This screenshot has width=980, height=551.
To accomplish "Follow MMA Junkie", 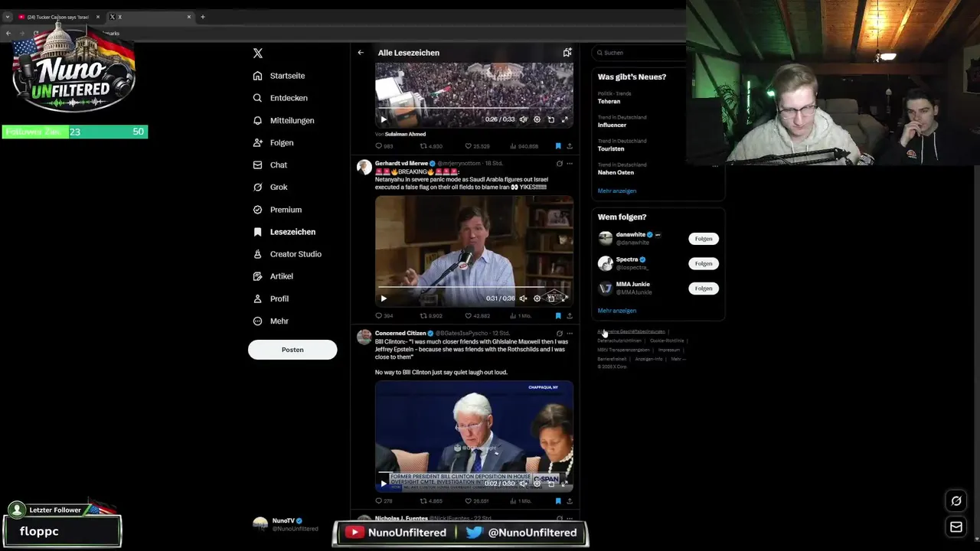I will point(704,289).
